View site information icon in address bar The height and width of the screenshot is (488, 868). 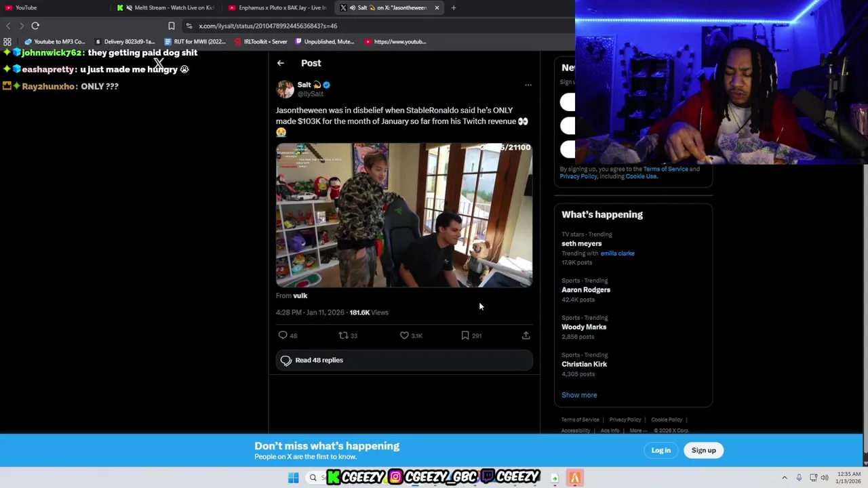coord(189,26)
